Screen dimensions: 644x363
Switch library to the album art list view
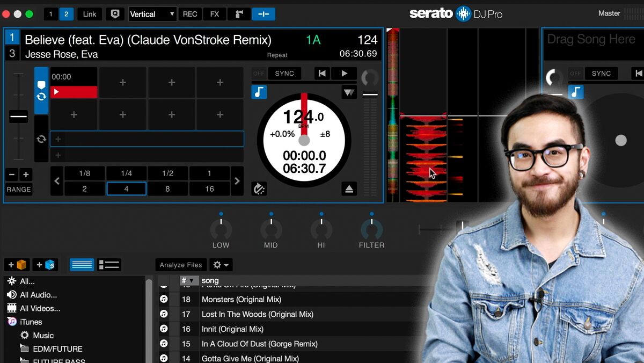[x=109, y=265]
